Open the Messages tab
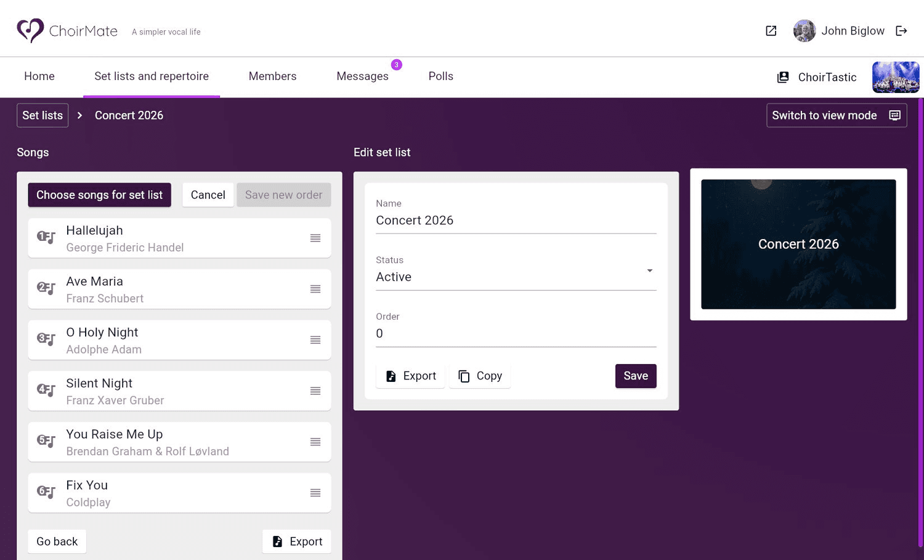 [362, 76]
